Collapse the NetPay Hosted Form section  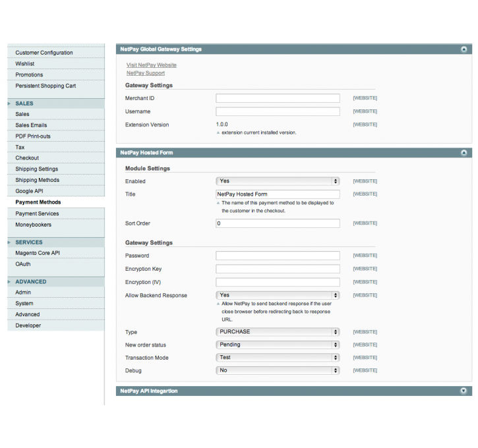[x=463, y=153]
